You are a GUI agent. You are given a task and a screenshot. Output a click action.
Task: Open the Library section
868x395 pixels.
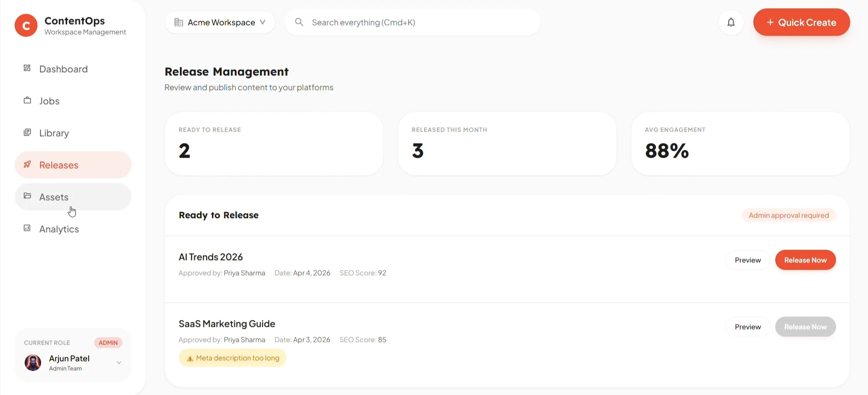pos(73,133)
